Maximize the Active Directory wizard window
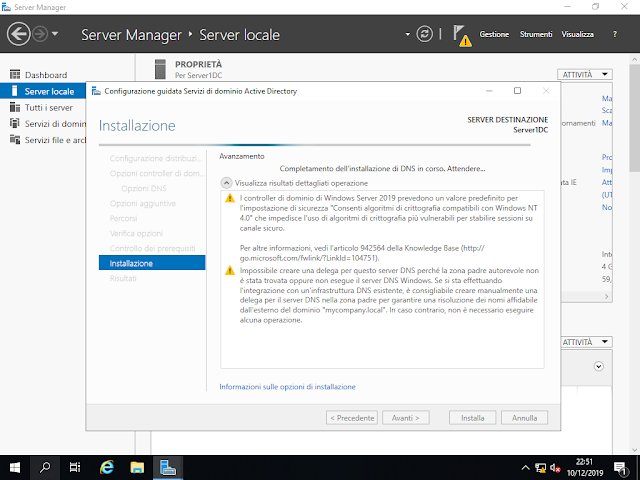640x480 pixels. [517, 91]
